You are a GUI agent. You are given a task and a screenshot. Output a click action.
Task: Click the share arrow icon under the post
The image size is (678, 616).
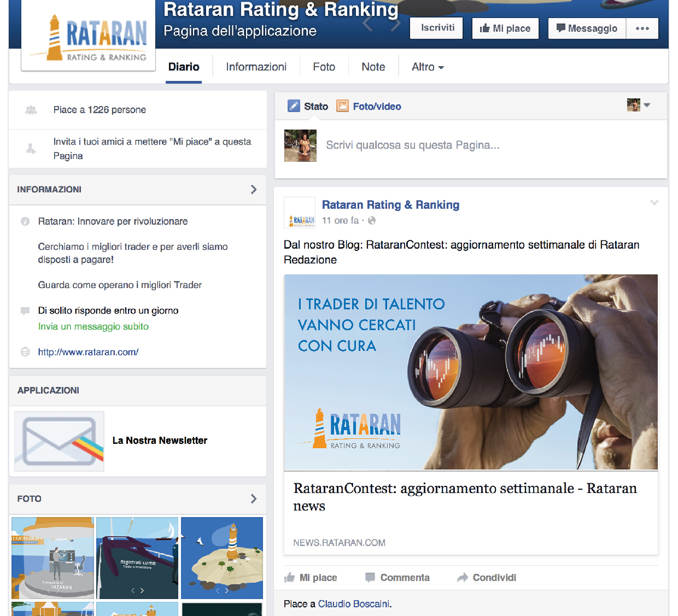[x=463, y=578]
